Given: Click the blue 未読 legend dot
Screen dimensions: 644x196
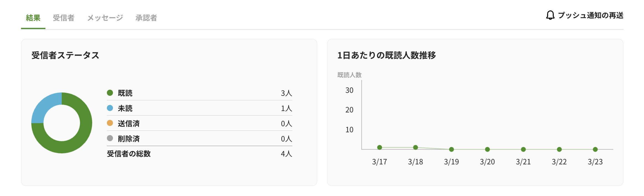Looking at the screenshot, I should click(x=110, y=108).
